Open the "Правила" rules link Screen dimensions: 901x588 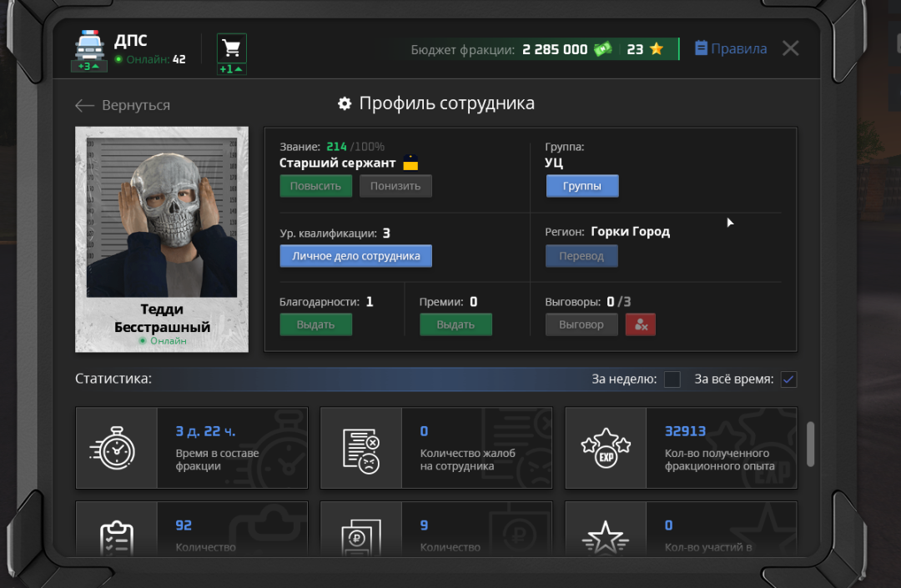pyautogui.click(x=731, y=48)
